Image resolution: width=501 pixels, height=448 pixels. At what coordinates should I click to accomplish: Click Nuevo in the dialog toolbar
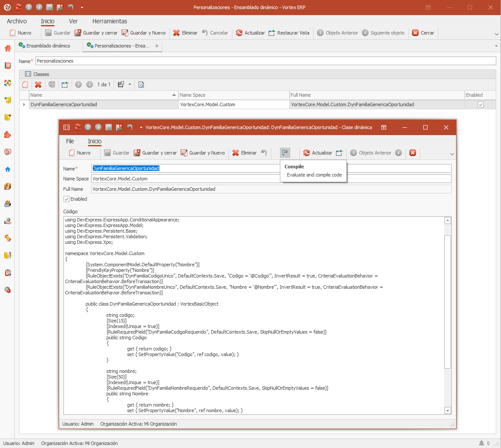(x=80, y=153)
